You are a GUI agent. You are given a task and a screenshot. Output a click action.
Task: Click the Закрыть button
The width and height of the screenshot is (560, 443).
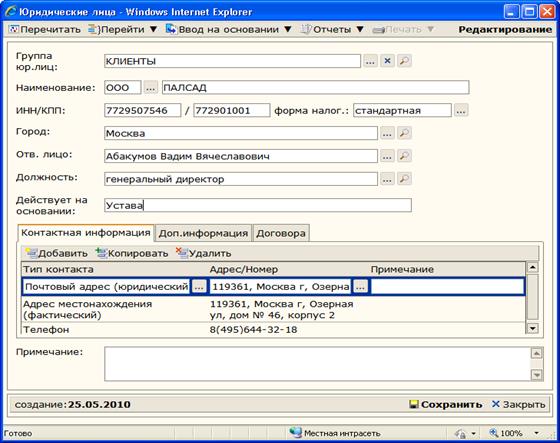point(519,404)
